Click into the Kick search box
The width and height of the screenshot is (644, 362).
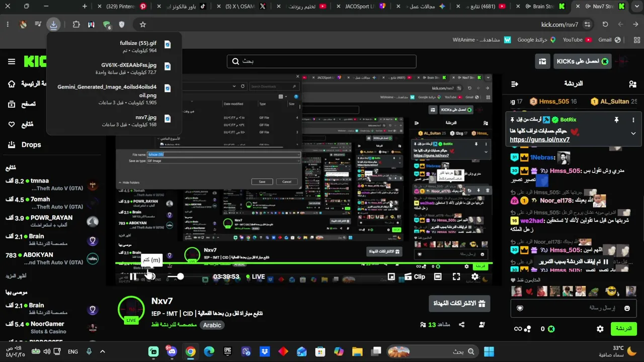pyautogui.click(x=321, y=61)
